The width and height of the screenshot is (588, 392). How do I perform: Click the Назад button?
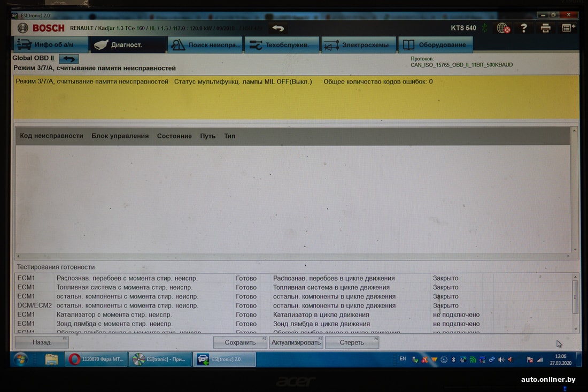point(42,342)
